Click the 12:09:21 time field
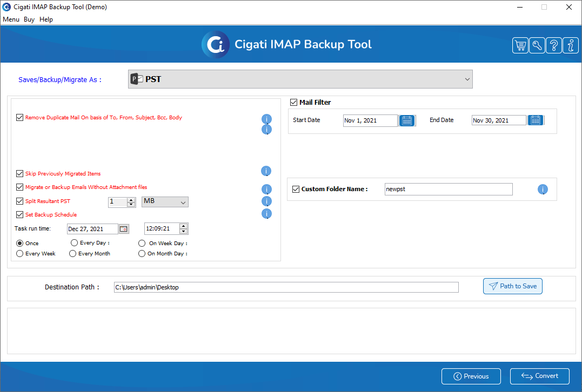Image resolution: width=582 pixels, height=392 pixels. (162, 228)
